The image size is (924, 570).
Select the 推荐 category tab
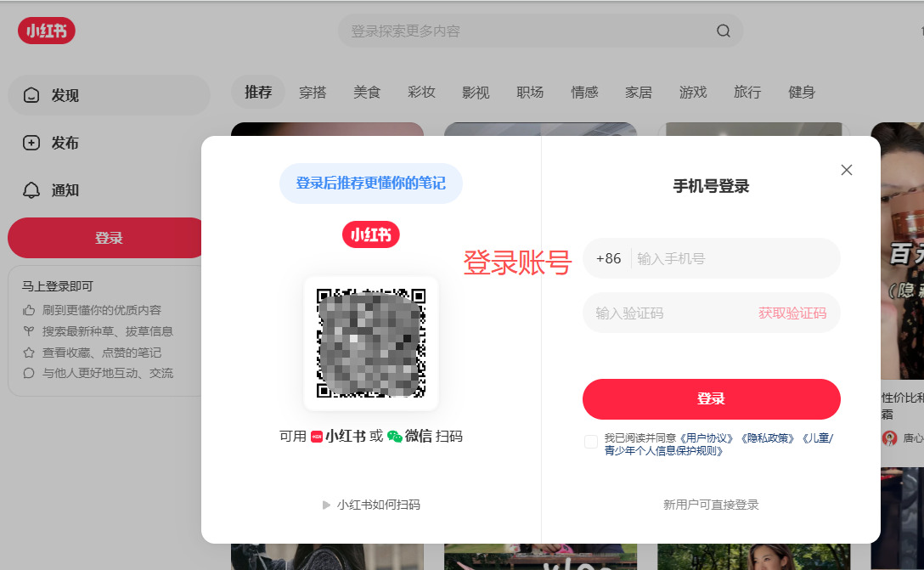click(258, 92)
